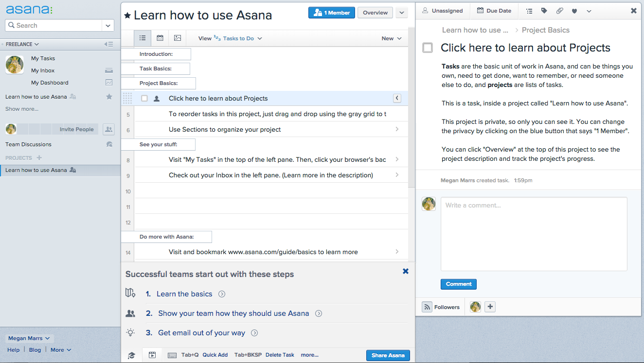Open the files view icon
The width and height of the screenshot is (644, 363).
[x=178, y=38]
